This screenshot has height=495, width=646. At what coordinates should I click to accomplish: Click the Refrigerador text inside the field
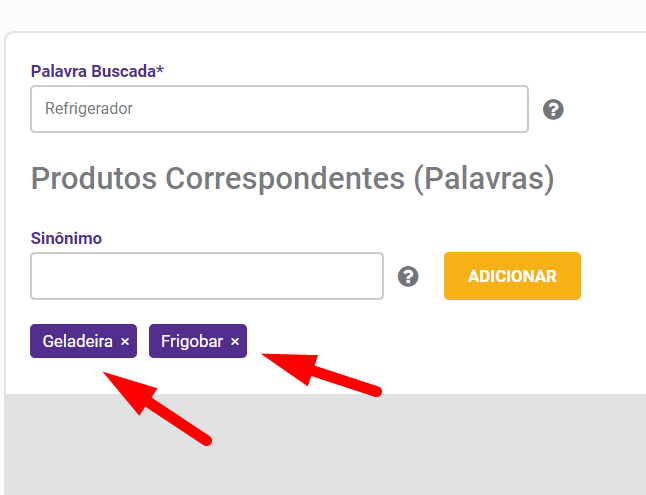89,108
